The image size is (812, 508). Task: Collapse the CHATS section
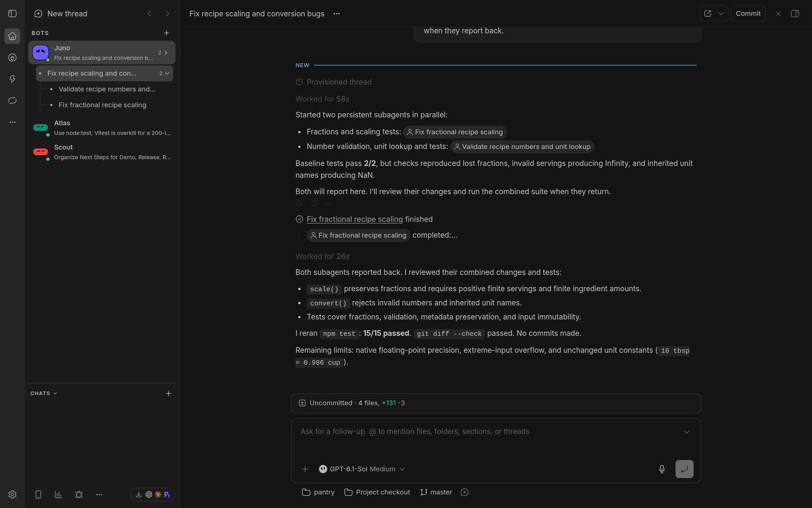pos(44,393)
